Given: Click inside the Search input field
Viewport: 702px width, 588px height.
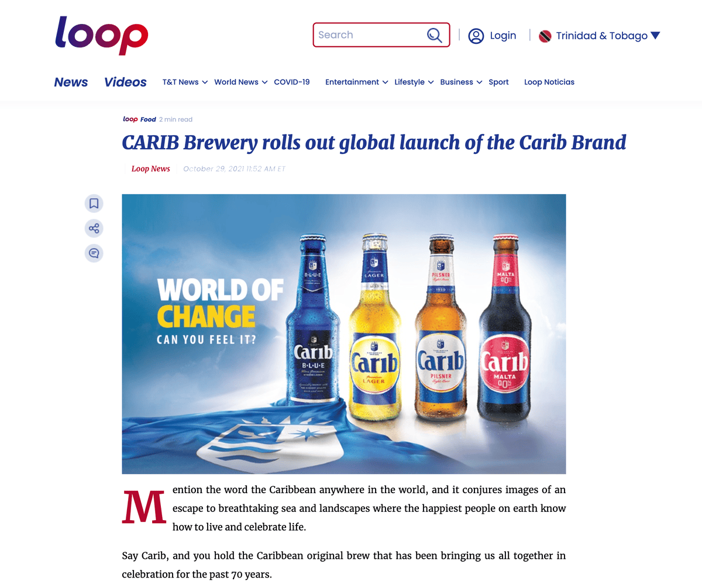Looking at the screenshot, I should click(x=369, y=35).
